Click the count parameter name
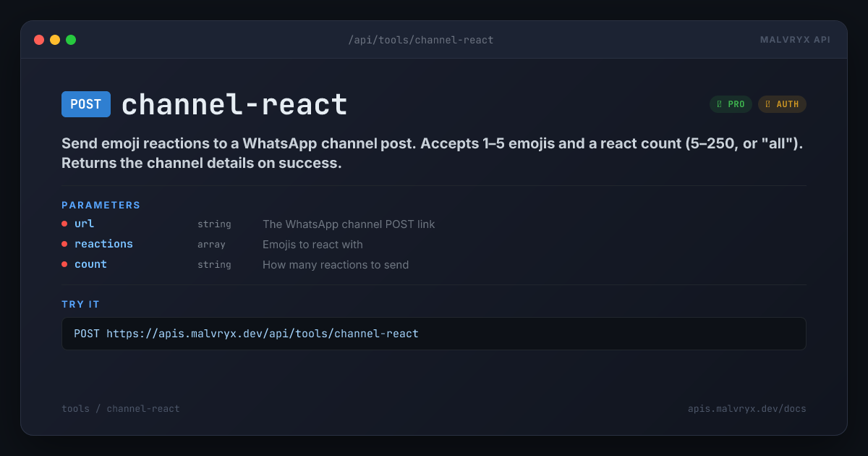Image resolution: width=868 pixels, height=456 pixels. click(90, 264)
